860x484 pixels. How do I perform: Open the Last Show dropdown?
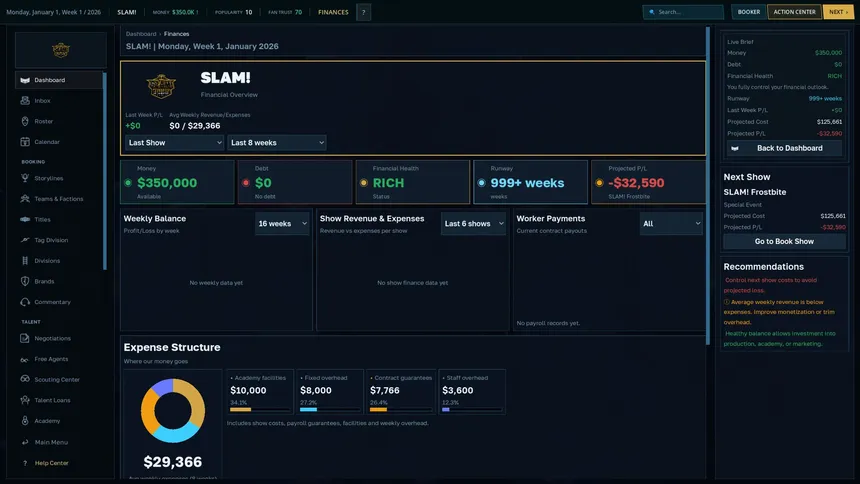point(174,143)
